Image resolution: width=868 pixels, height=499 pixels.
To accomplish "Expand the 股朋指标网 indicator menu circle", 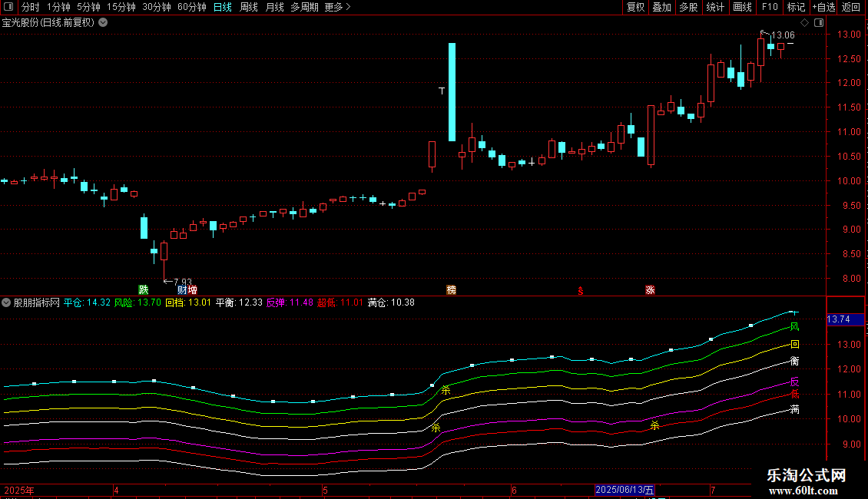I will tap(6, 302).
